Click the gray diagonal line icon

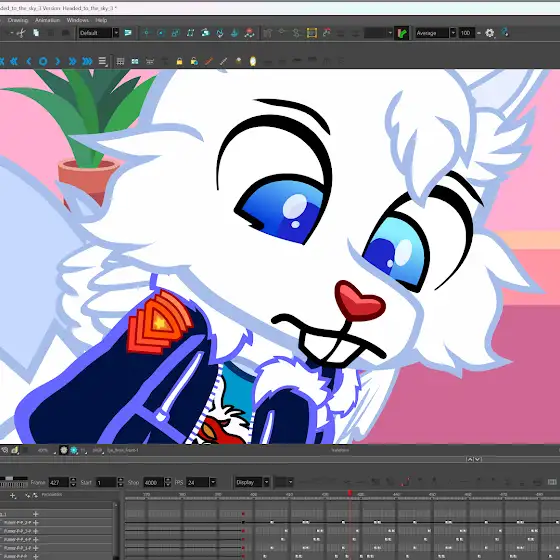coord(224,61)
